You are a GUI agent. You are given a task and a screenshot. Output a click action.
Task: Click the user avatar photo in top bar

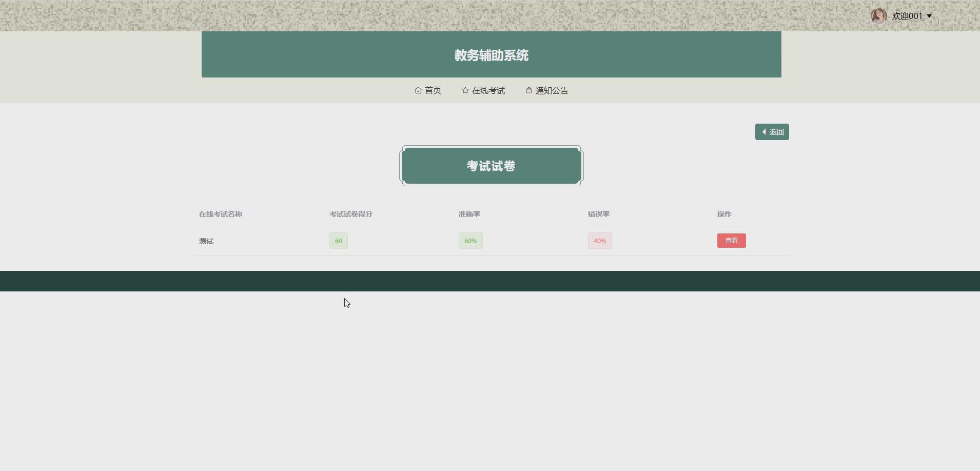pyautogui.click(x=879, y=15)
